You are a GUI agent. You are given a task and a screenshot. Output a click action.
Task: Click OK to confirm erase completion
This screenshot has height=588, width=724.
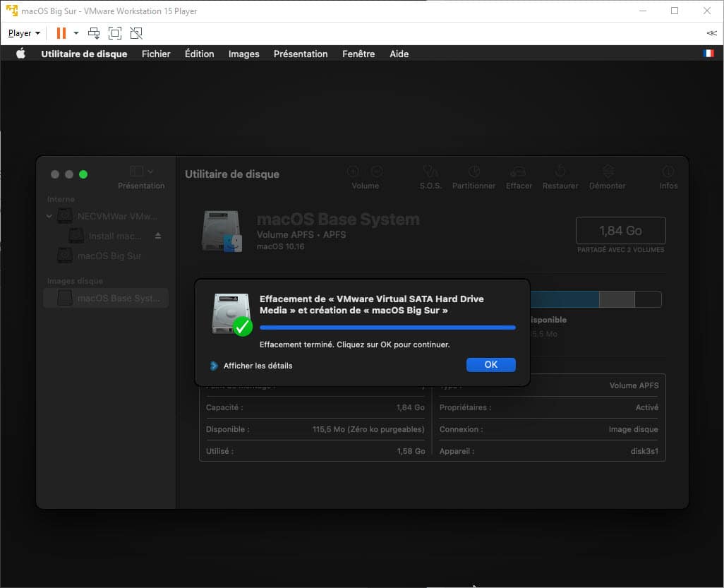[491, 364]
